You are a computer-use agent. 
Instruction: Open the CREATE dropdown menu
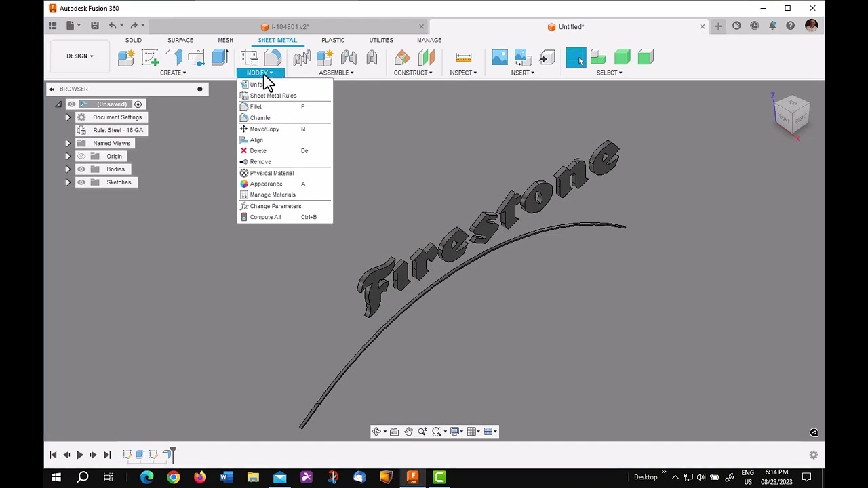coord(173,73)
